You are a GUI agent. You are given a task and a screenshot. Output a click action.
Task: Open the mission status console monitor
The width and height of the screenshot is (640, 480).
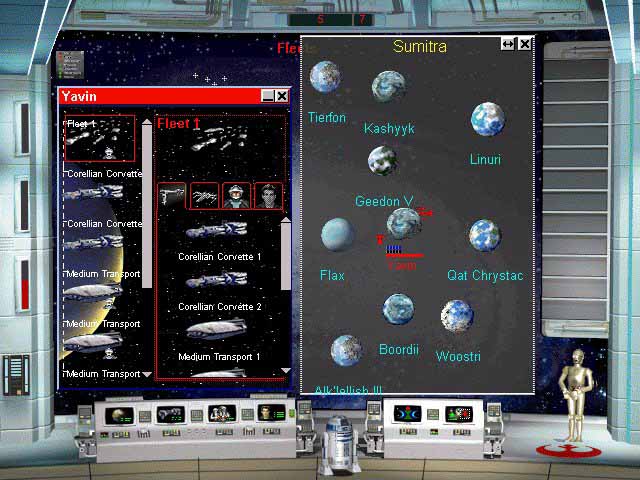[x=459, y=415]
